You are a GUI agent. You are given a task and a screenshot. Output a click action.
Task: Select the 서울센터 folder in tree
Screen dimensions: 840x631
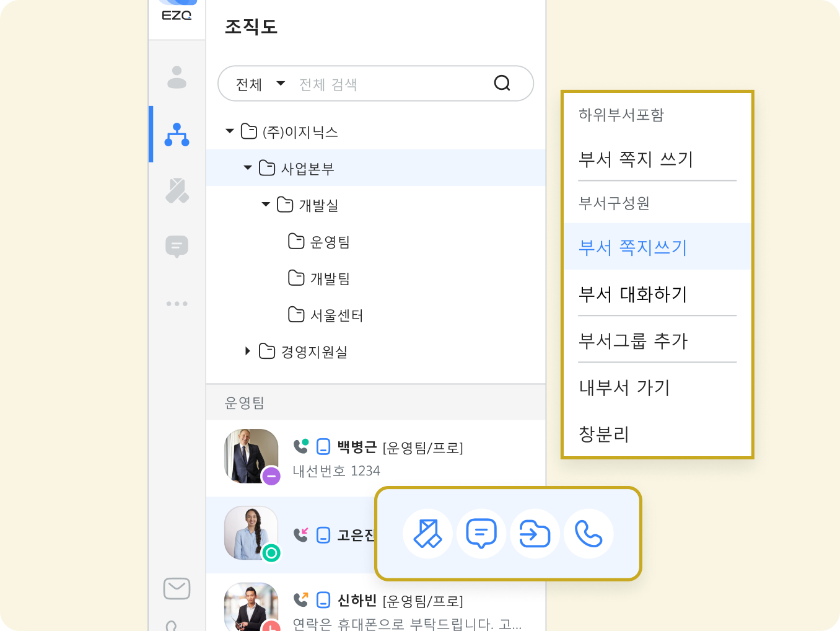(326, 315)
